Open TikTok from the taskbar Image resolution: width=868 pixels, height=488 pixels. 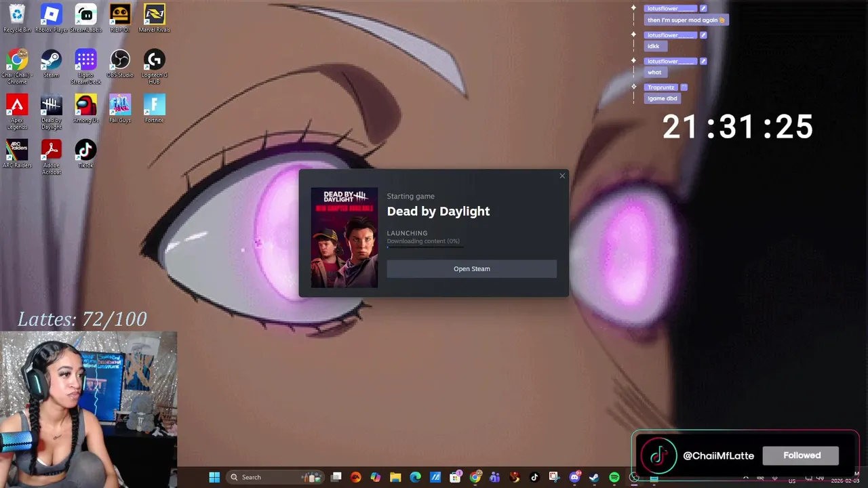point(534,477)
